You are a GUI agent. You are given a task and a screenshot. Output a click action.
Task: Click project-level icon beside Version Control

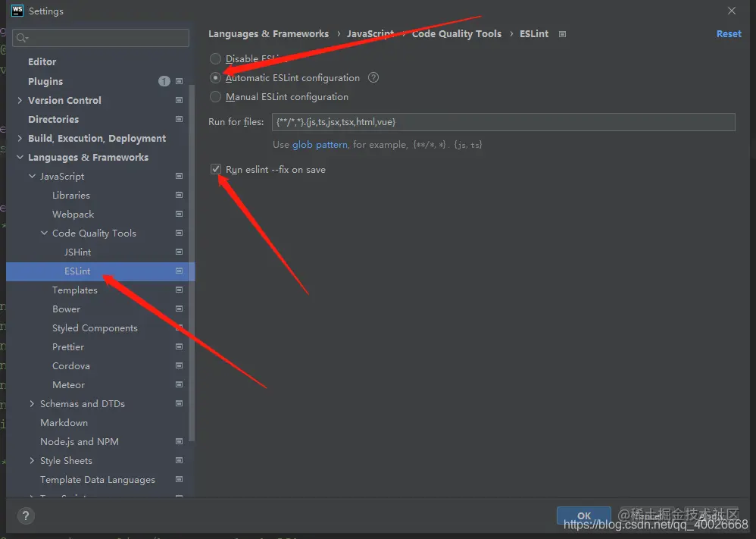click(x=179, y=100)
